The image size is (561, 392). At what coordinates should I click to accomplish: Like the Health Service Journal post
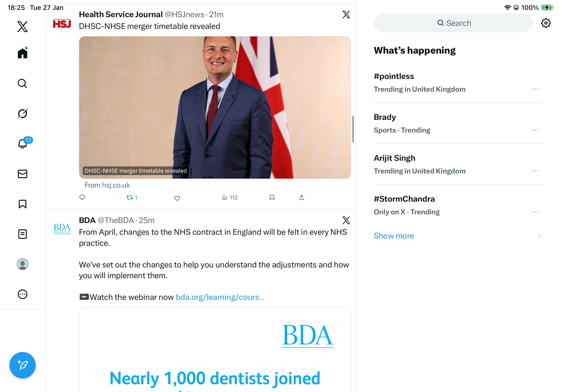177,198
